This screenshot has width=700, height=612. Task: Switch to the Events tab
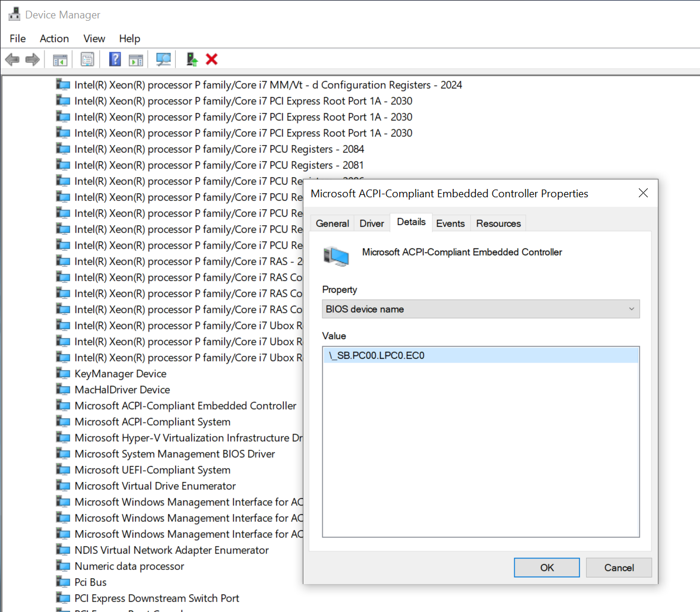(x=450, y=223)
